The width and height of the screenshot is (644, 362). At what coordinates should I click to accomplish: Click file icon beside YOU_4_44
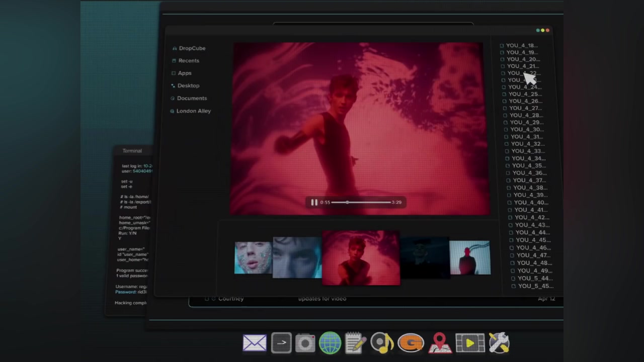[511, 233]
